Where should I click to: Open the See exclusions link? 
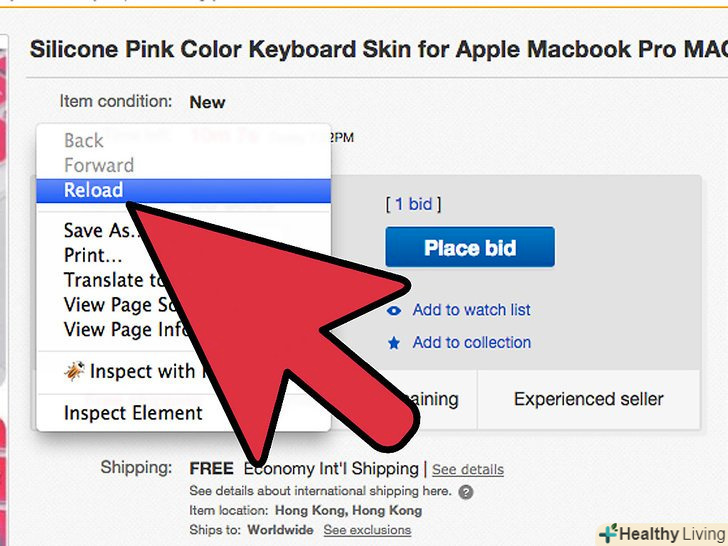(x=367, y=529)
